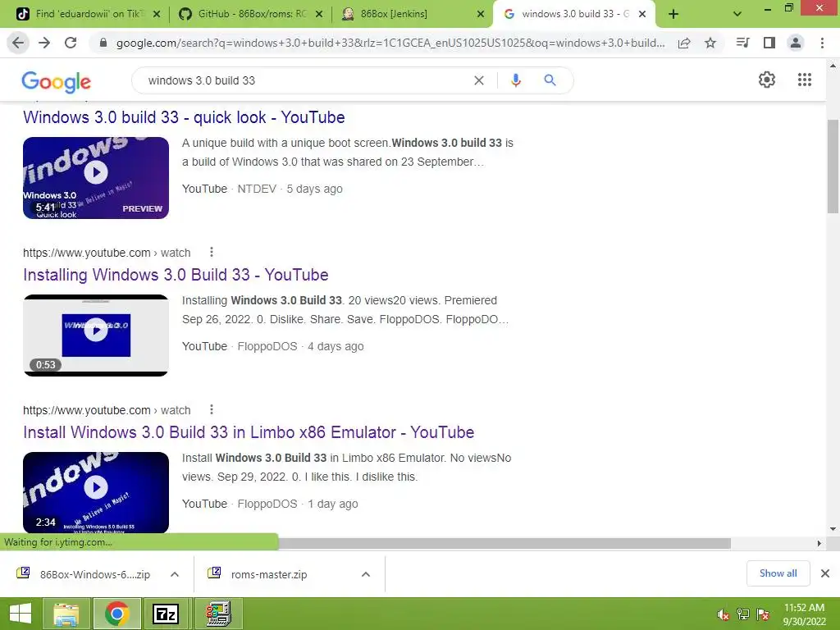Click the 'NTDEV' channel text
Screen dimensions: 840x630
tap(257, 189)
